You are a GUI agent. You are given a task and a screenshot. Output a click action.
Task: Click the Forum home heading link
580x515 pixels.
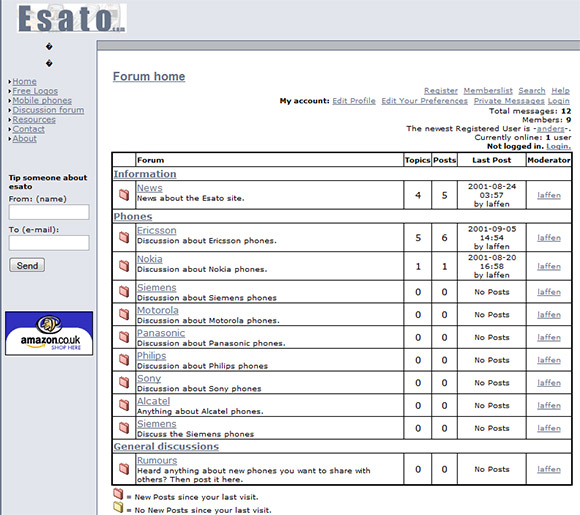click(149, 77)
